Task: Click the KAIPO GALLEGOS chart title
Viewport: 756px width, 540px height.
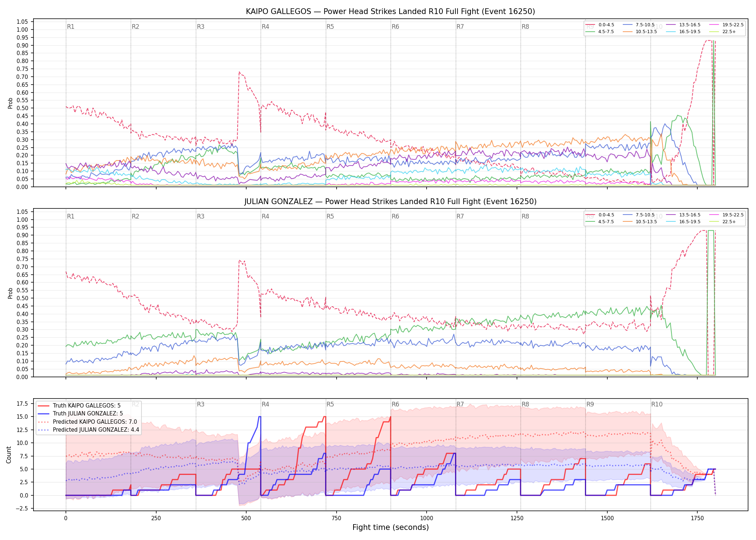Action: pyautogui.click(x=390, y=12)
